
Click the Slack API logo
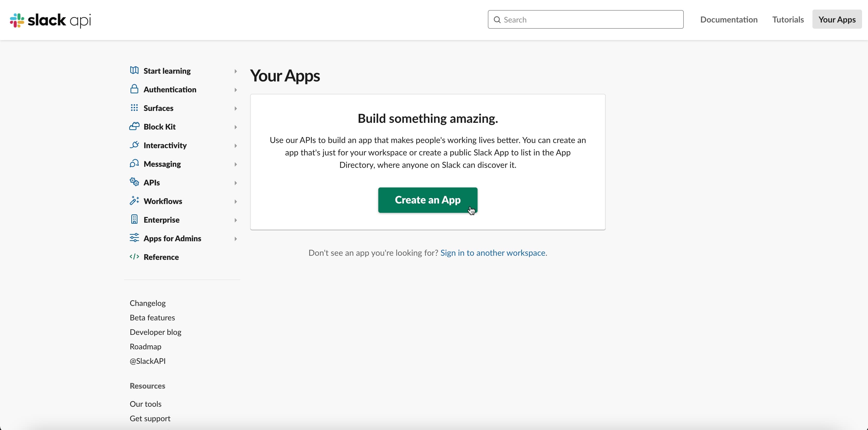(51, 20)
